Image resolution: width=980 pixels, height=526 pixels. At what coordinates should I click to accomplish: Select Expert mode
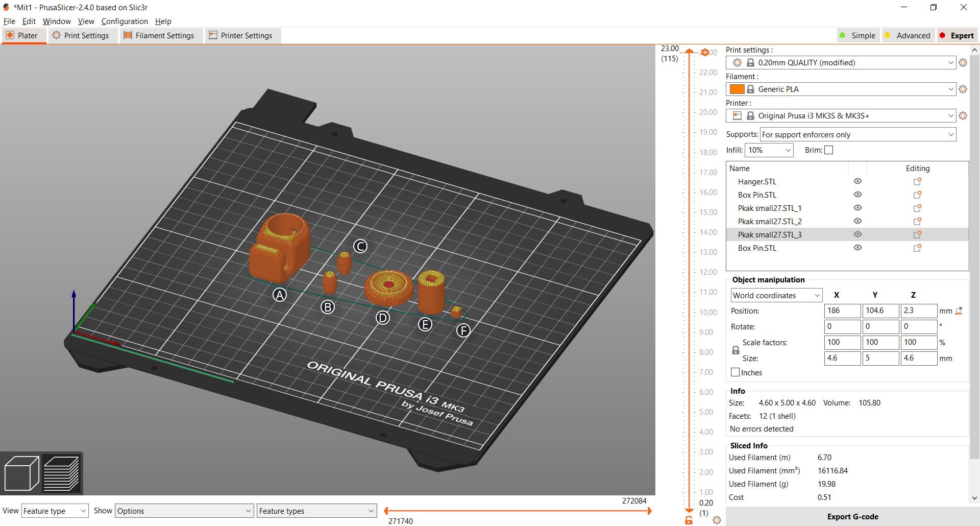957,36
